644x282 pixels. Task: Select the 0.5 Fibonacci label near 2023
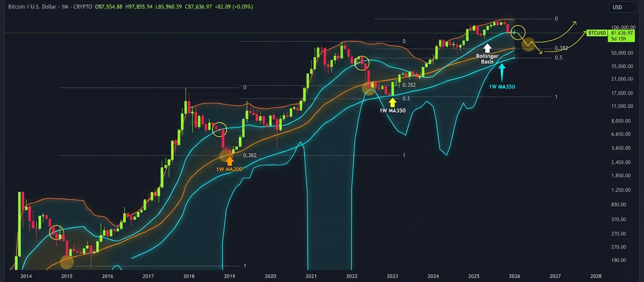tap(406, 99)
